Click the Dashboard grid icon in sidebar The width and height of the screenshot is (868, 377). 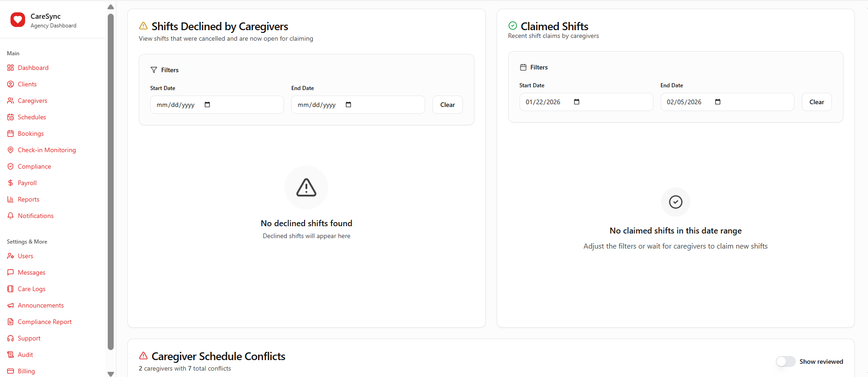[11, 68]
